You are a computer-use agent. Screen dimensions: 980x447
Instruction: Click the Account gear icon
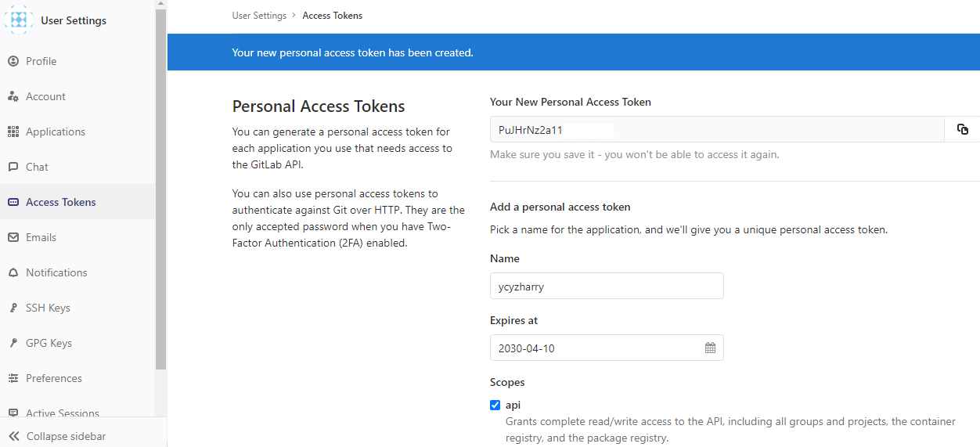pyautogui.click(x=13, y=96)
